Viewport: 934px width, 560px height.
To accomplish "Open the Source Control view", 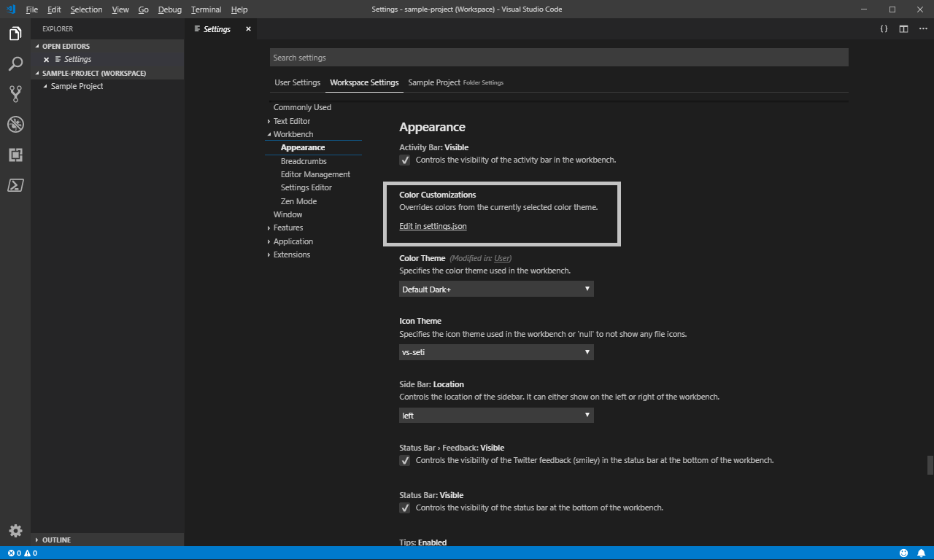I will point(15,94).
